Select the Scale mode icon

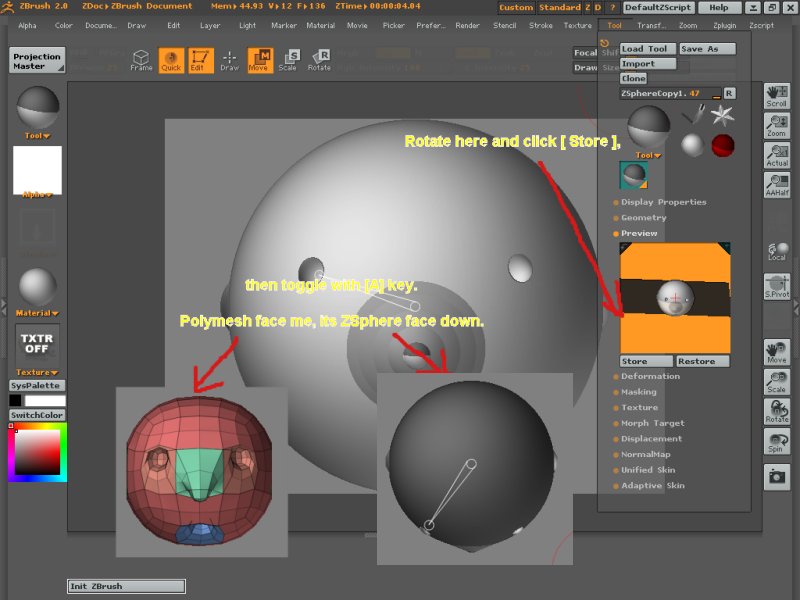289,60
